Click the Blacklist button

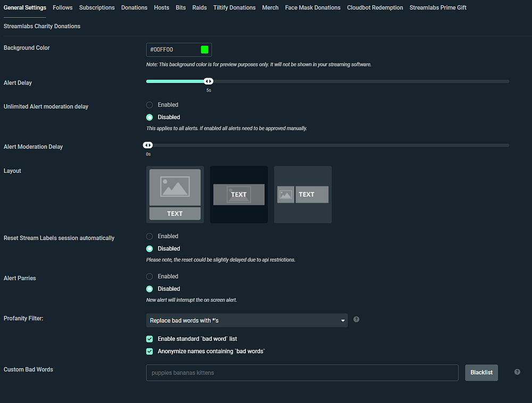click(x=481, y=373)
